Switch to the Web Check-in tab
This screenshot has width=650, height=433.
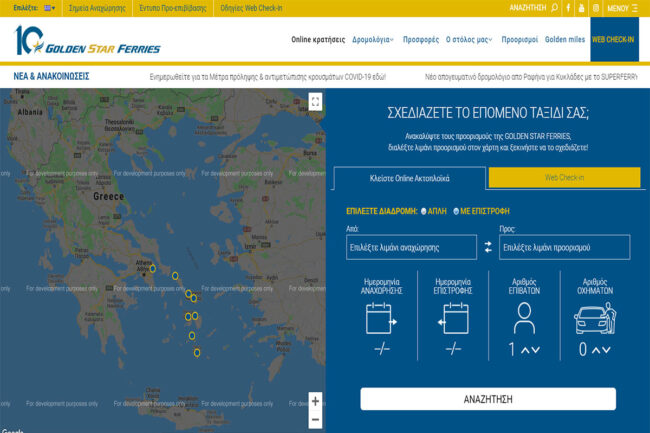(564, 178)
